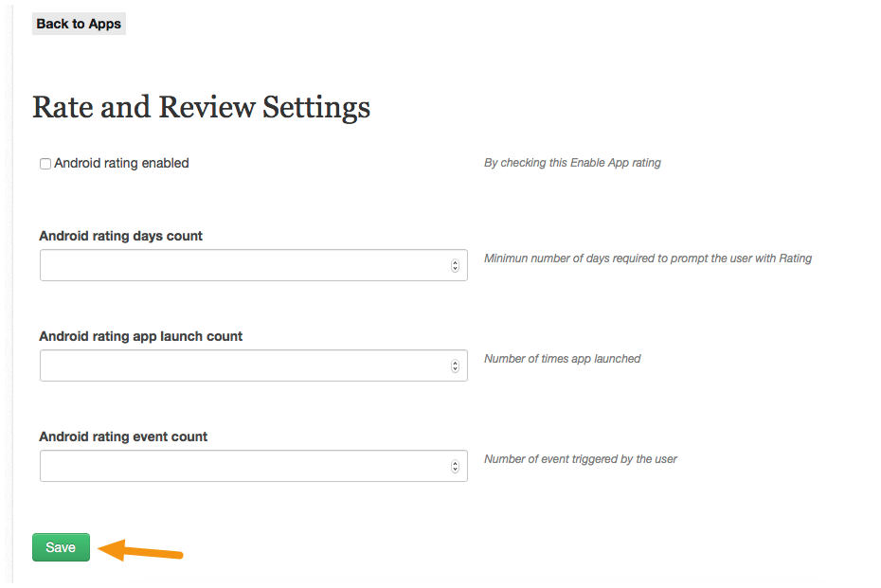Decrement app launch count using stepper down arrow

click(455, 369)
